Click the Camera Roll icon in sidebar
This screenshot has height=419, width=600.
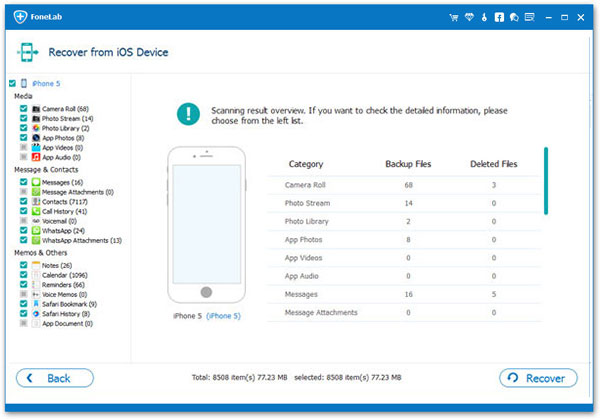(36, 109)
